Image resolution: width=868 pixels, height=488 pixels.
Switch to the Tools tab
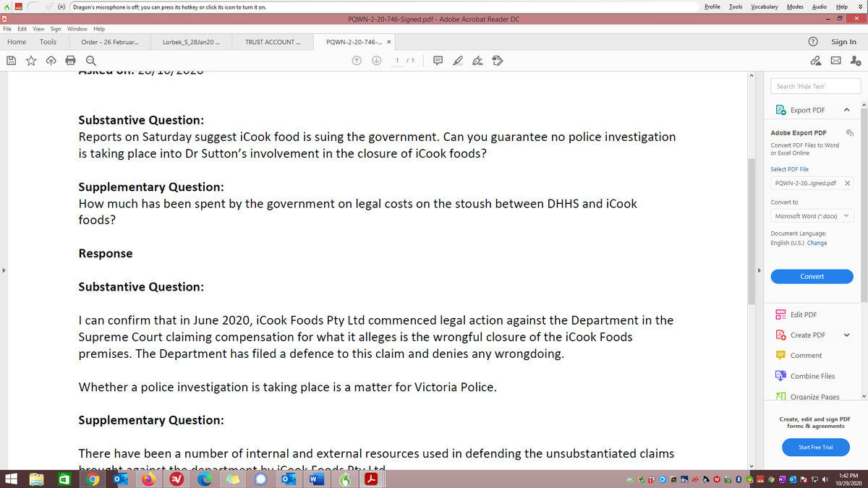48,42
